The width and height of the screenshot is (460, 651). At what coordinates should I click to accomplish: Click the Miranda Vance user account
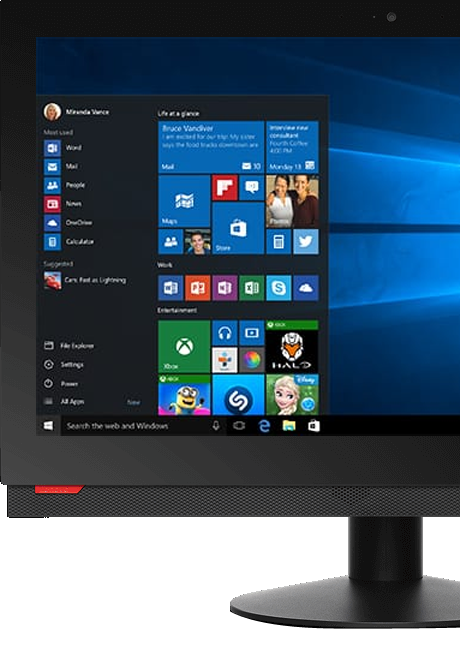tap(76, 112)
